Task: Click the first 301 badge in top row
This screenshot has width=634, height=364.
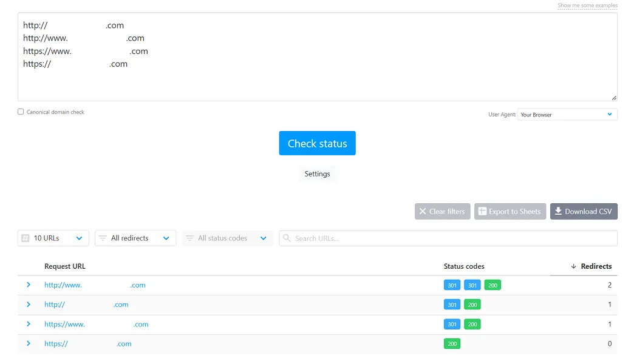Action: (x=452, y=285)
